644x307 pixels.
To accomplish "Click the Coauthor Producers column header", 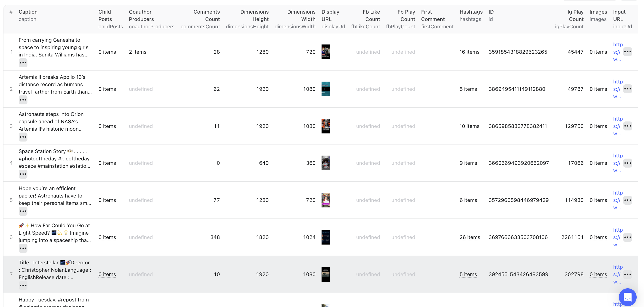I will pyautogui.click(x=152, y=19).
